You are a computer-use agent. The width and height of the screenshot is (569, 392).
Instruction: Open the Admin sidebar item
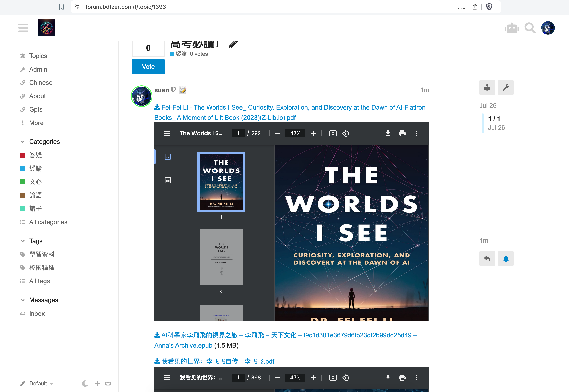tap(38, 69)
